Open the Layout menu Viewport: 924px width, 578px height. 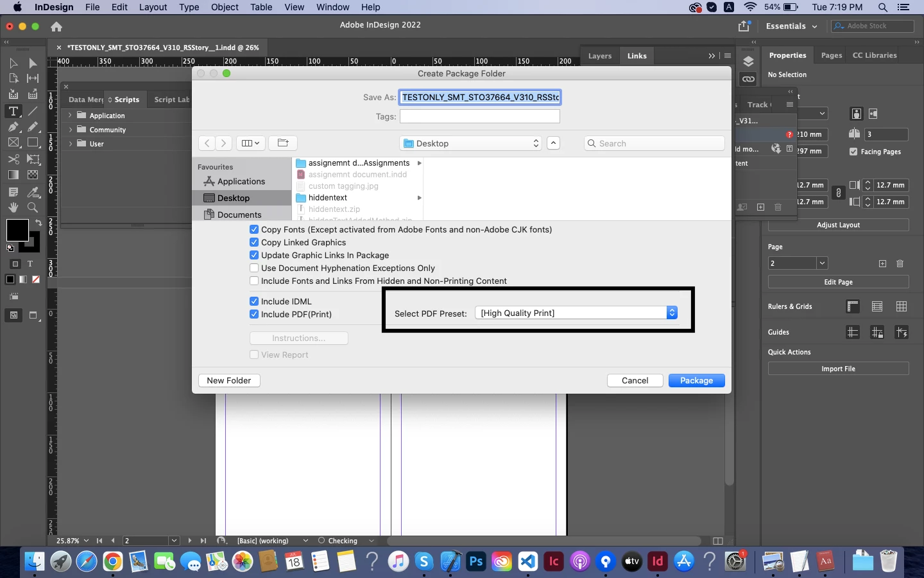(x=153, y=7)
